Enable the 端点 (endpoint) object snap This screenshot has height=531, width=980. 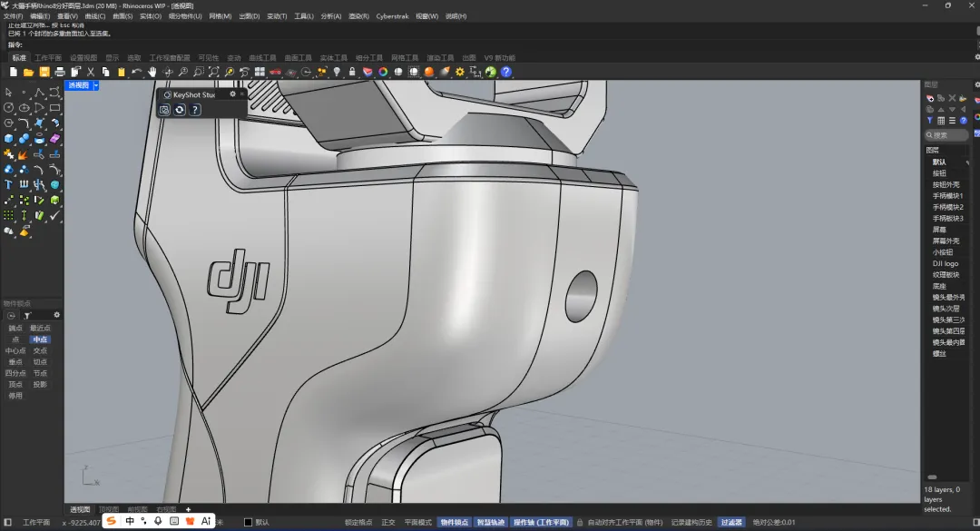point(15,329)
